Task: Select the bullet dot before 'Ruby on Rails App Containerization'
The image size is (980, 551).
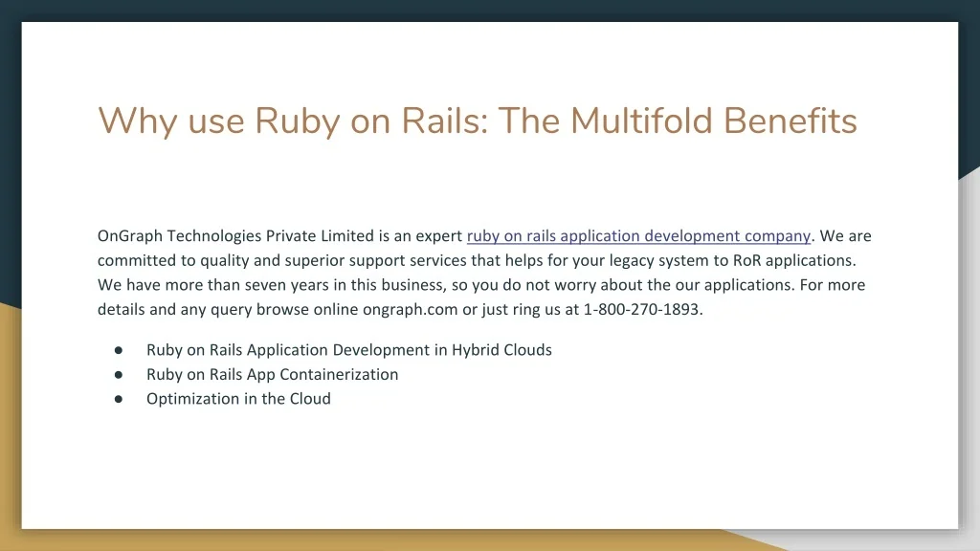Action: (x=118, y=375)
